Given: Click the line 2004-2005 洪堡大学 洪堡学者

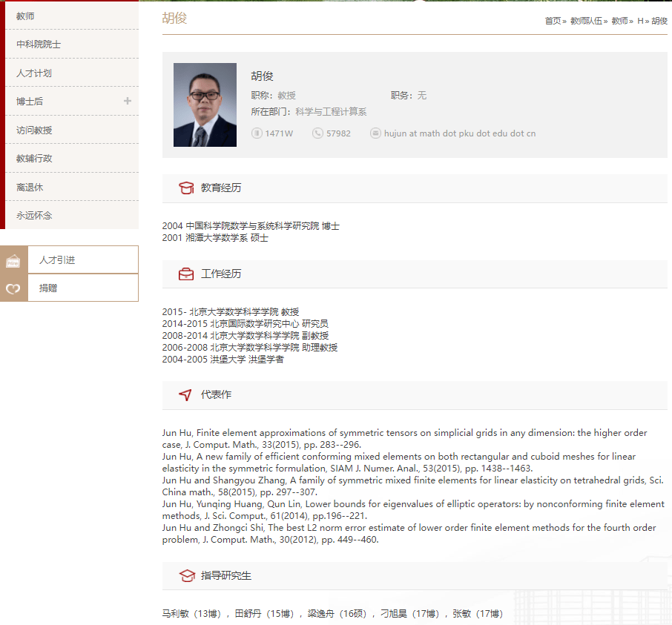Looking at the screenshot, I should pyautogui.click(x=223, y=360).
